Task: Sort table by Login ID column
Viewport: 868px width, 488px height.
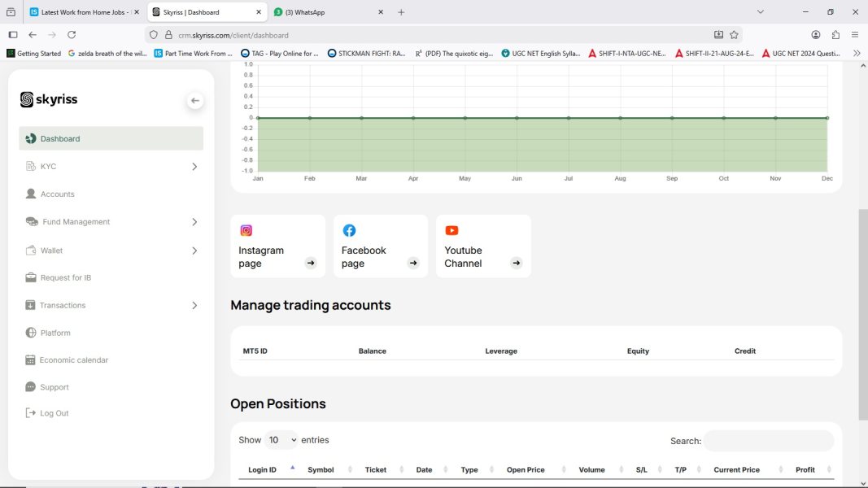Action: click(x=262, y=470)
